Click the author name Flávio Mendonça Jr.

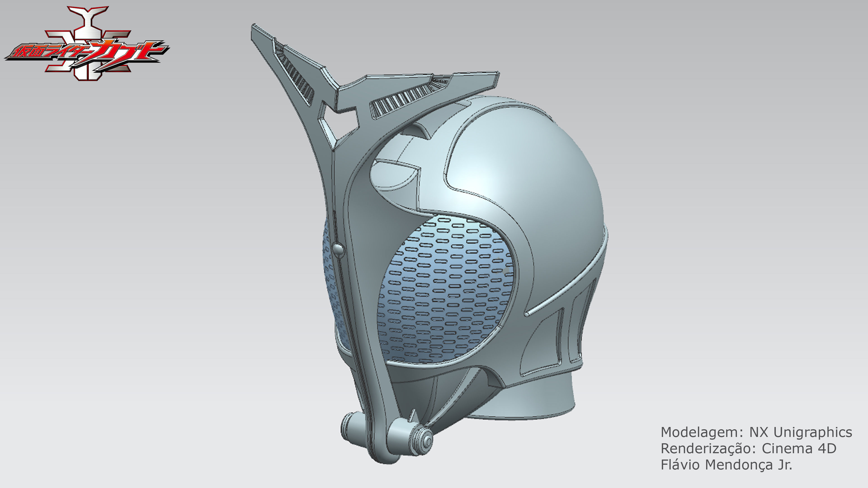tap(726, 465)
